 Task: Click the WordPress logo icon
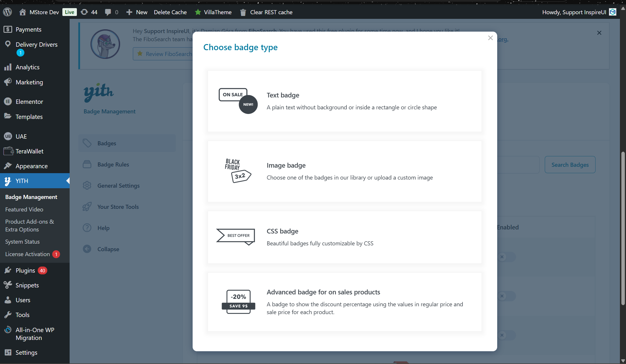point(8,12)
